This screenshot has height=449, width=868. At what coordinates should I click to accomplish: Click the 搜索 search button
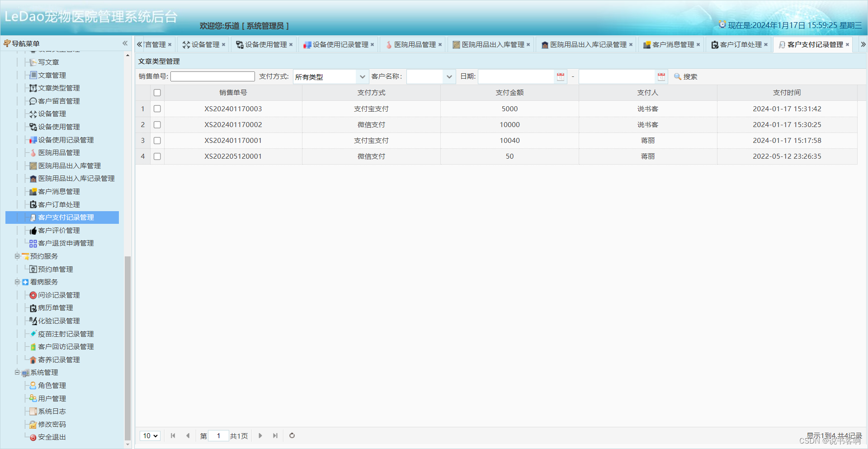[685, 76]
